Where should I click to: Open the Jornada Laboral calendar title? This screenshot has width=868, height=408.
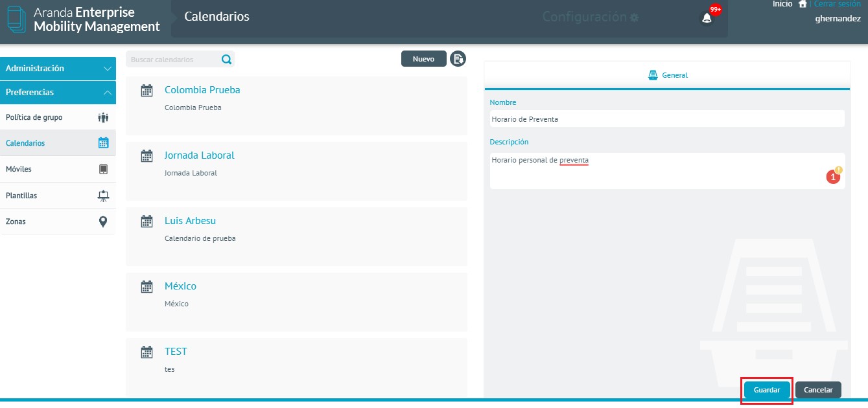click(x=200, y=155)
